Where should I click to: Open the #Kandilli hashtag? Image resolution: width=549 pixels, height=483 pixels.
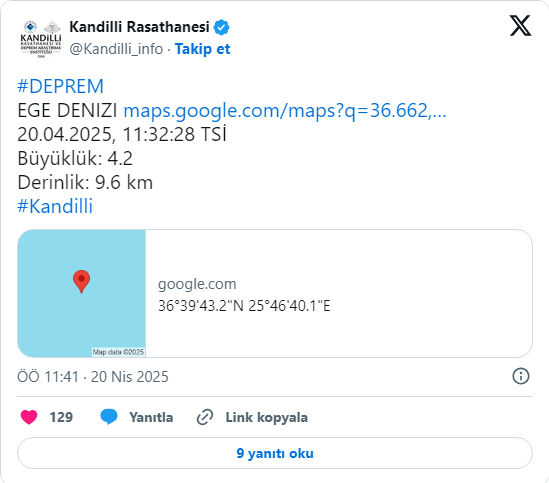(x=55, y=206)
